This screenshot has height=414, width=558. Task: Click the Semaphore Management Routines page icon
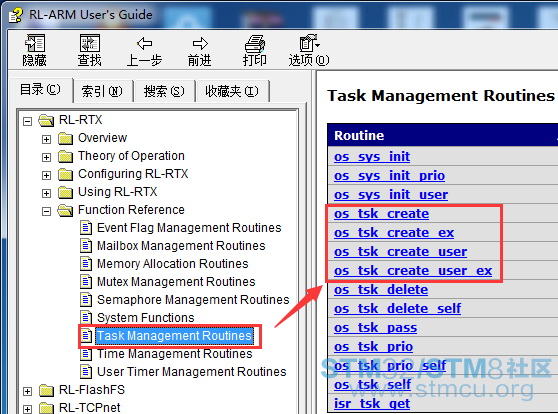[x=86, y=299]
